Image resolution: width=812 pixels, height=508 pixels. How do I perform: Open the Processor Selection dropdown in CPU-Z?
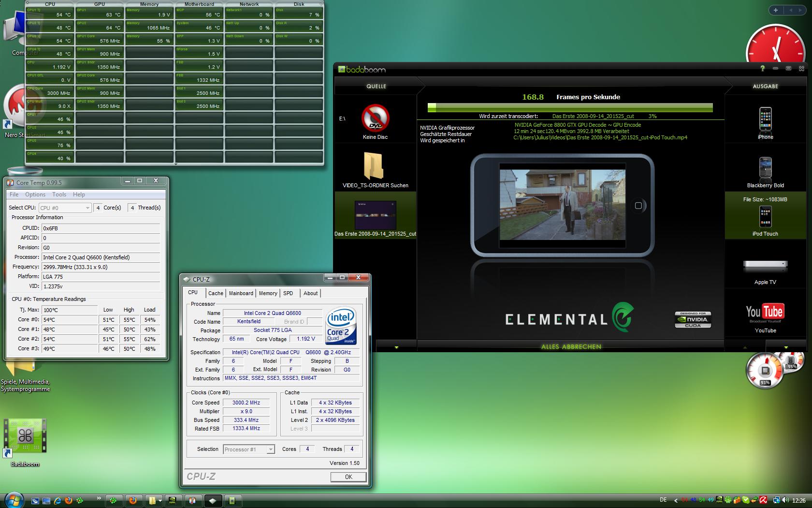click(x=249, y=449)
